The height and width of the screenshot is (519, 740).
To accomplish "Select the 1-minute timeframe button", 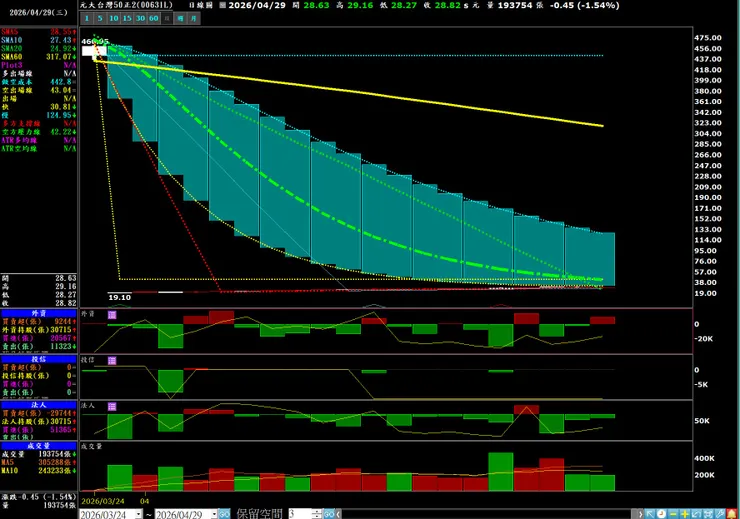I will click(87, 18).
